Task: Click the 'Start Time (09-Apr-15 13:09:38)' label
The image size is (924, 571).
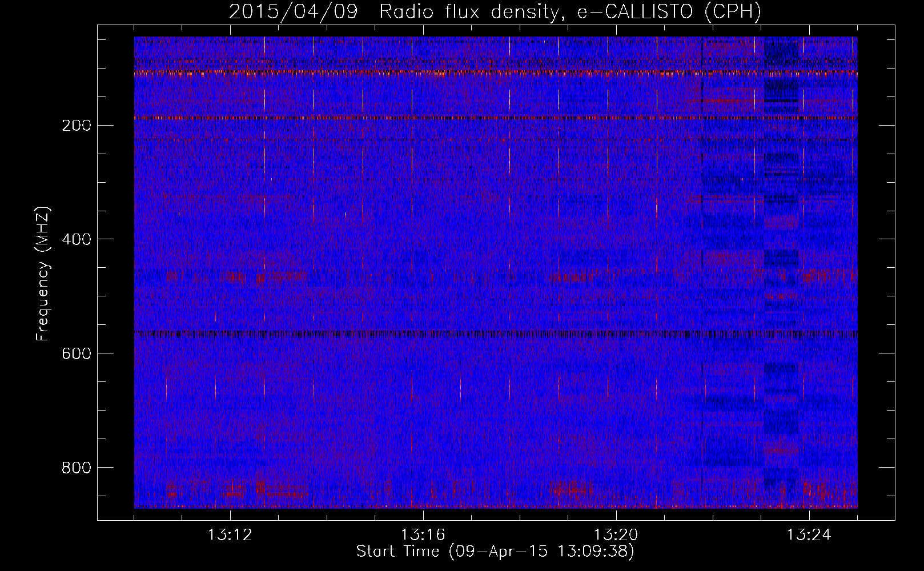Action: [x=495, y=552]
